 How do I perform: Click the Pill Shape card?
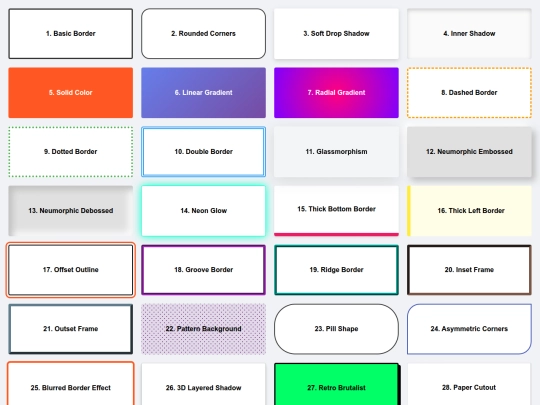(x=336, y=329)
